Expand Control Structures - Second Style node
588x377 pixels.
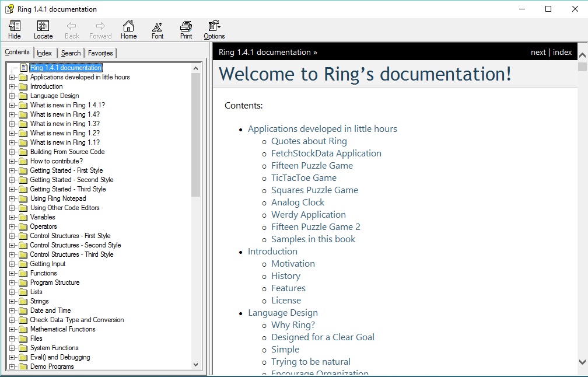[x=12, y=245]
